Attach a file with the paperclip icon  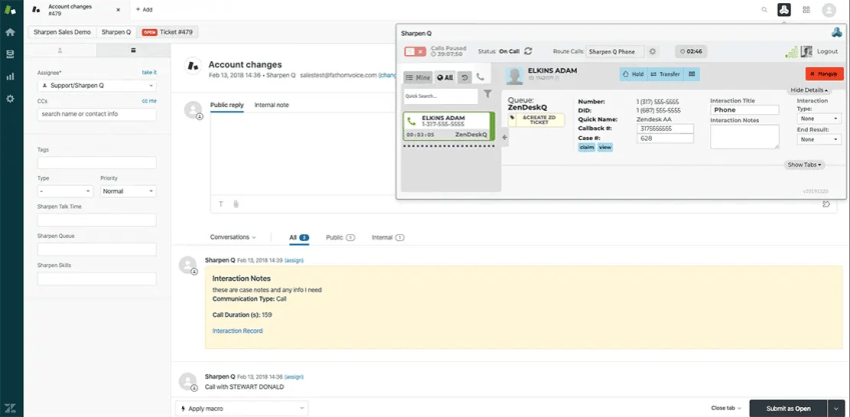(x=236, y=204)
